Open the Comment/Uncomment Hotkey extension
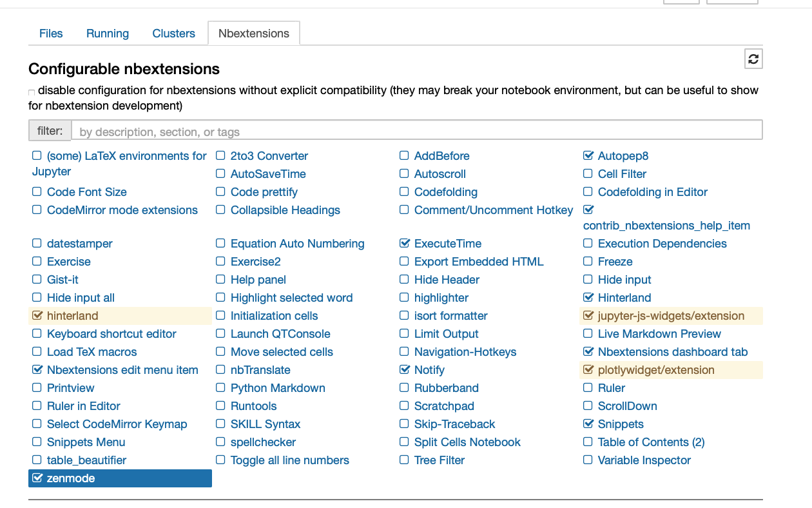This screenshot has height=508, width=812. [494, 210]
